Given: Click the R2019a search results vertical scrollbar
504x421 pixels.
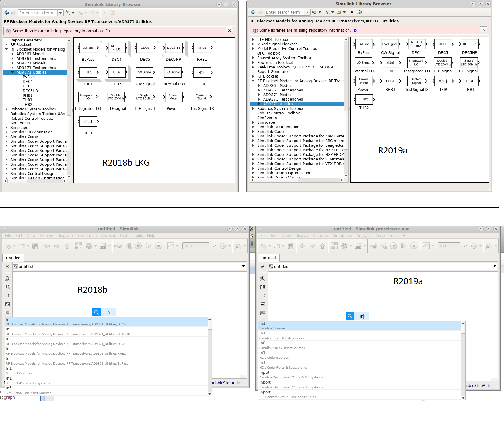Looking at the screenshot, I should pos(463,361).
